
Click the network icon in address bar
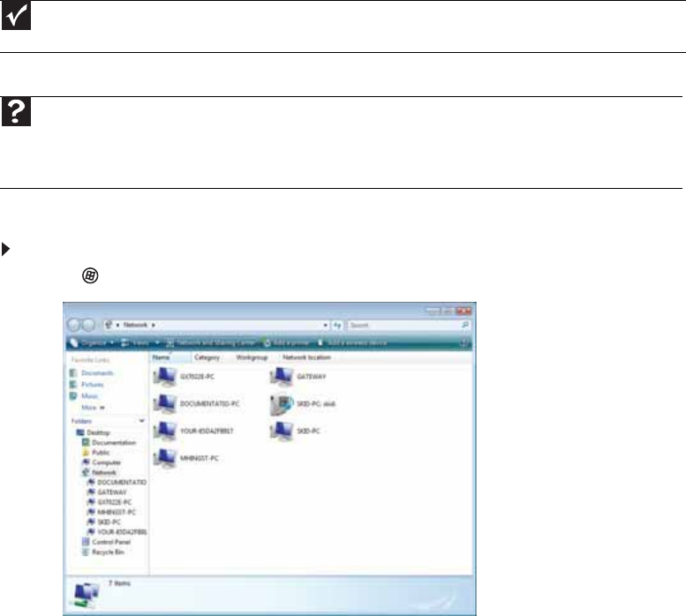109,325
